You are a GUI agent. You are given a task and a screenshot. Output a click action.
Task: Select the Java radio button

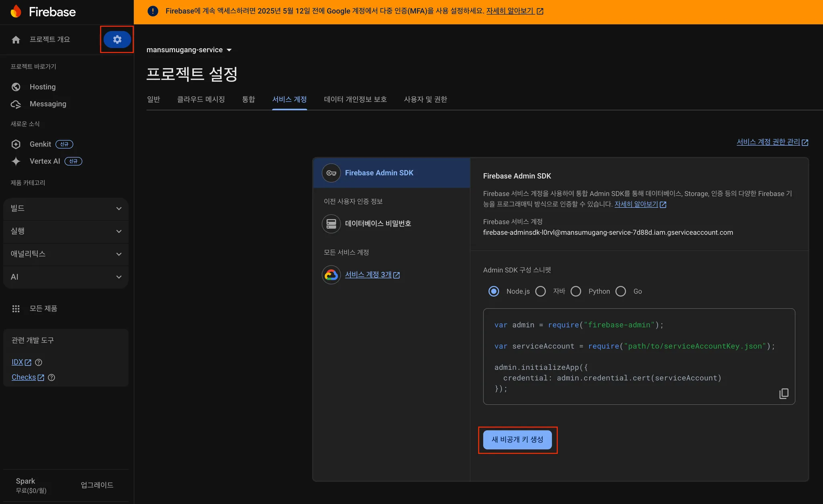point(540,291)
